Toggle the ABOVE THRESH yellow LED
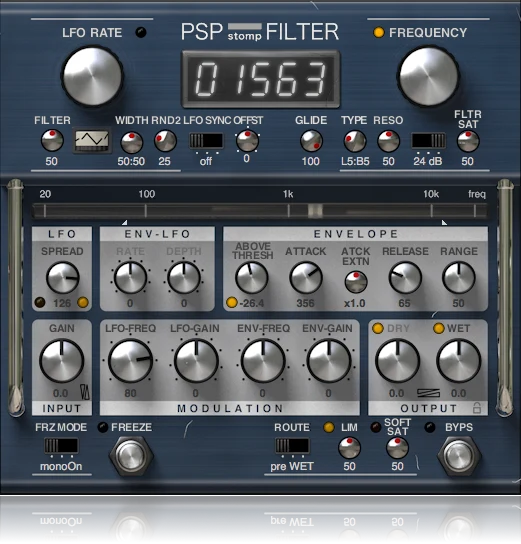Image resolution: width=521 pixels, height=544 pixels. 231,303
